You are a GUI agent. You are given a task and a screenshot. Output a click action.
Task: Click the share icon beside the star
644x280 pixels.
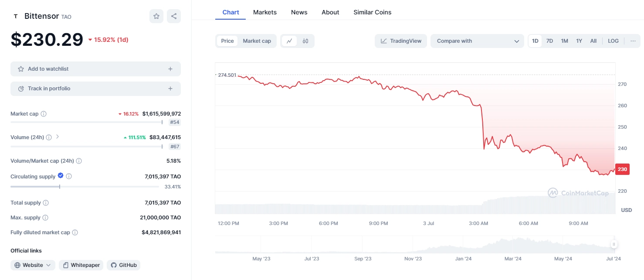tap(174, 16)
